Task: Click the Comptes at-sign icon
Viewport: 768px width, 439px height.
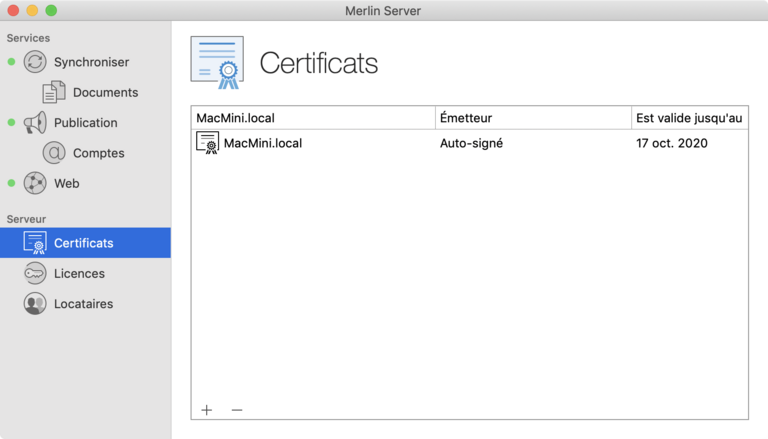Action: (x=54, y=153)
